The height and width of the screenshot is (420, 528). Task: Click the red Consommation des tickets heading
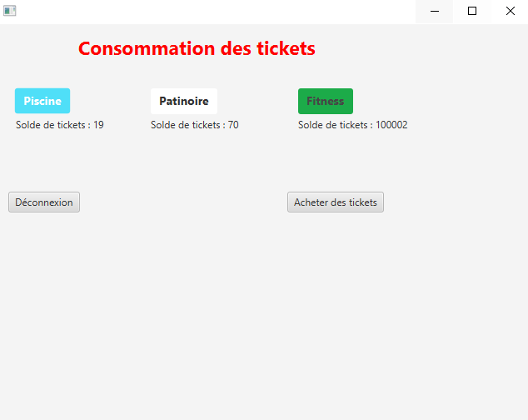tap(197, 48)
